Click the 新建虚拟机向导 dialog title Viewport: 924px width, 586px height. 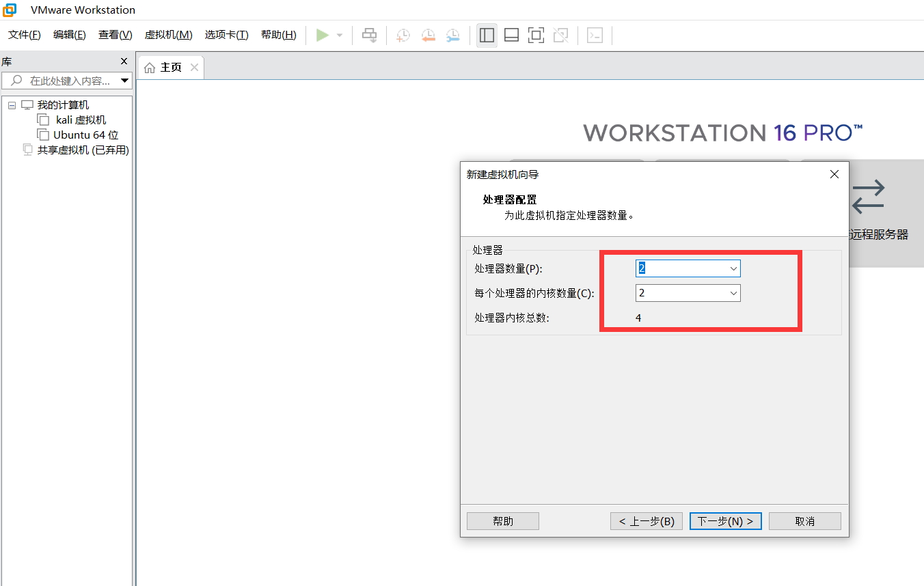(502, 175)
